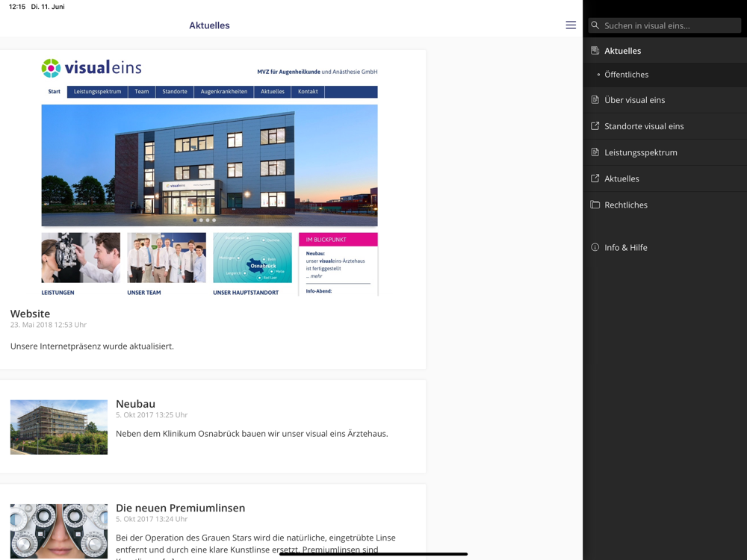Open Info & Hilfe menu entry

pyautogui.click(x=665, y=248)
